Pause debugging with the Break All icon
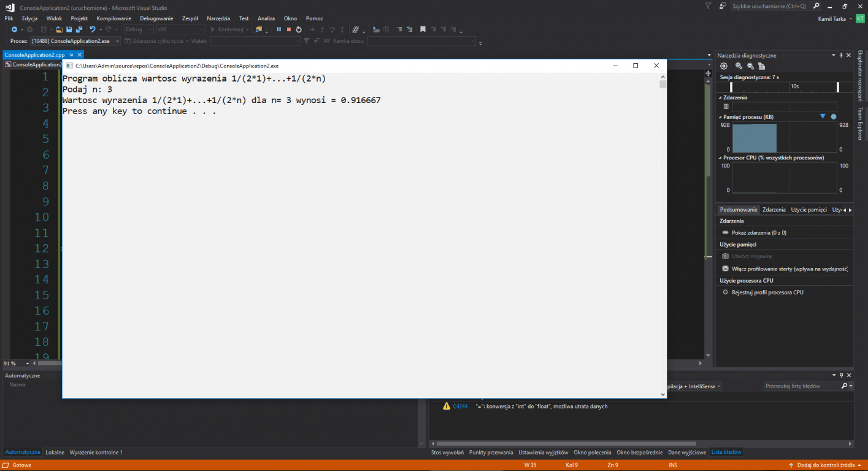Image resolution: width=868 pixels, height=471 pixels. point(278,29)
